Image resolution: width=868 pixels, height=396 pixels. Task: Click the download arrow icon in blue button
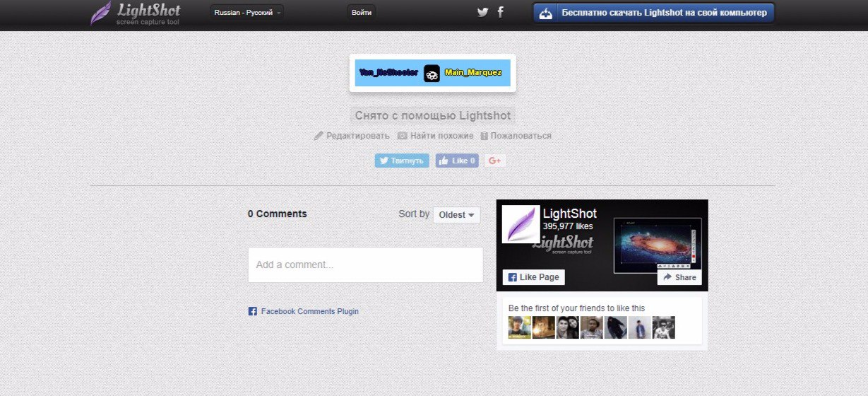tap(545, 13)
